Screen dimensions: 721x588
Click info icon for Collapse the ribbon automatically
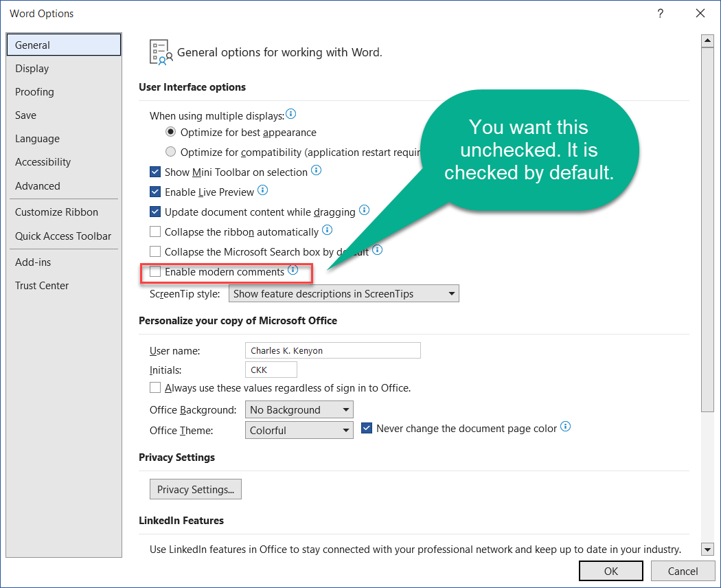tap(327, 230)
